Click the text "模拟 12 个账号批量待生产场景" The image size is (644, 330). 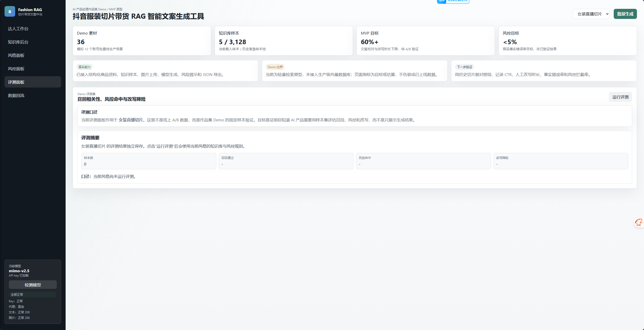(100, 49)
